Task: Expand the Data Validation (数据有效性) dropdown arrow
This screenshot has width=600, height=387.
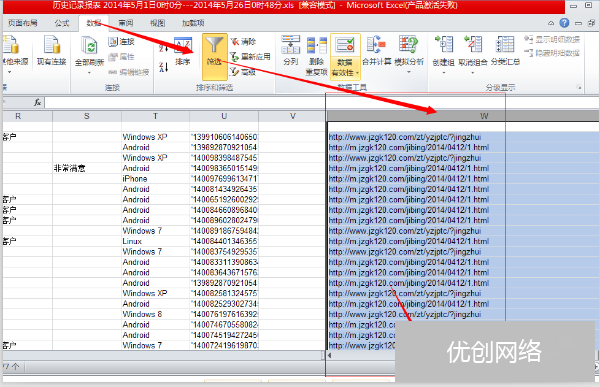Action: click(x=357, y=73)
